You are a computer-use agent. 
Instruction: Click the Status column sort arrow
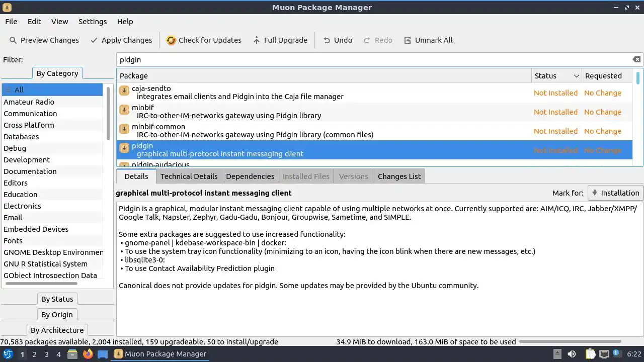(576, 76)
